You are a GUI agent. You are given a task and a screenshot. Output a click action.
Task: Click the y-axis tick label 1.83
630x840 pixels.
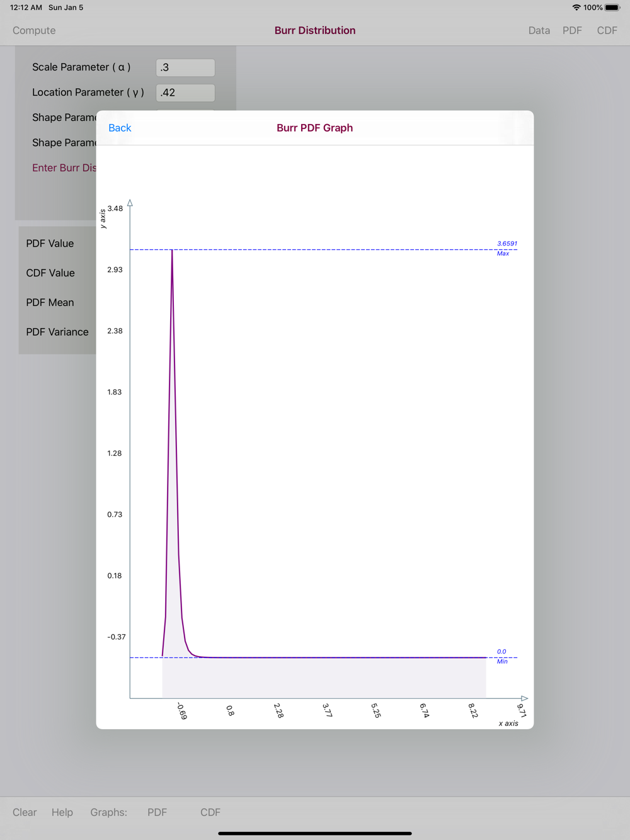click(115, 392)
